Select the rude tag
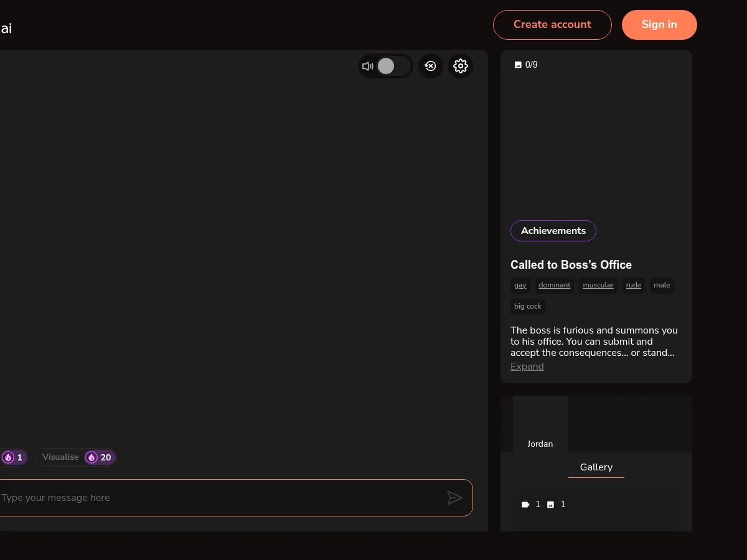 pyautogui.click(x=634, y=286)
